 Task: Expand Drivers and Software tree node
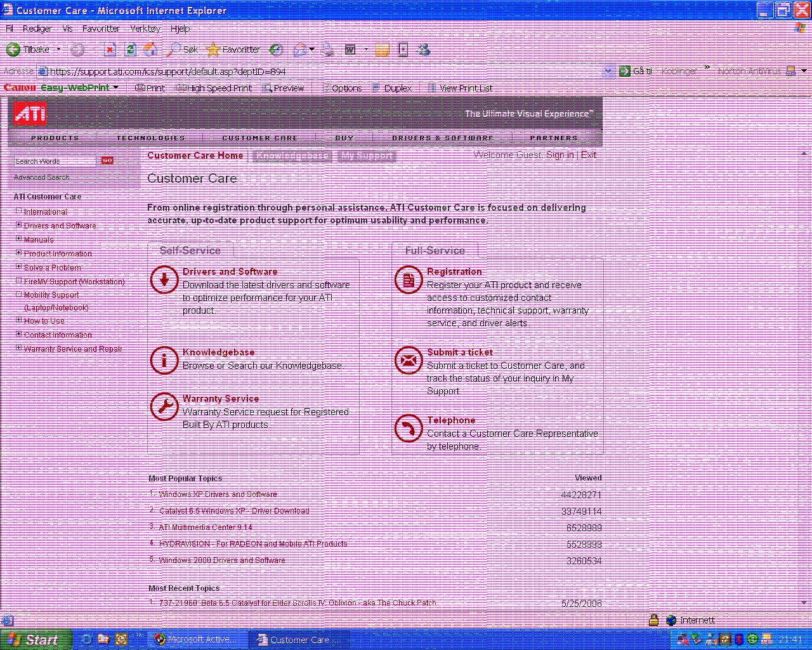pos(19,225)
